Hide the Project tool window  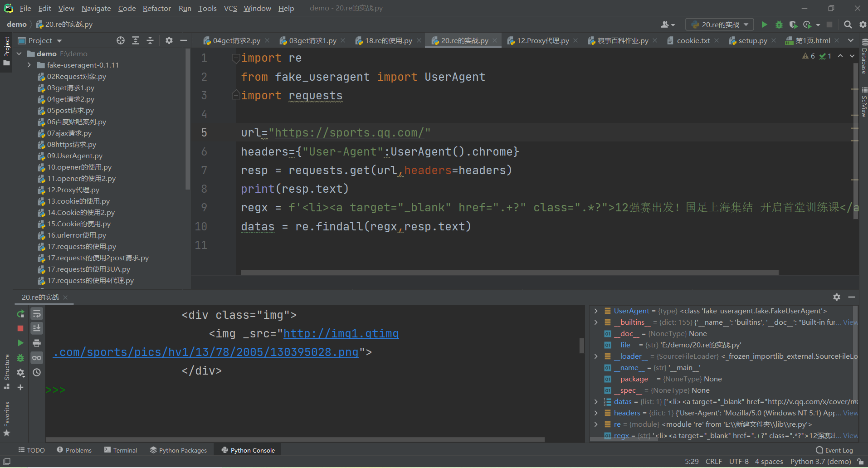tap(184, 40)
